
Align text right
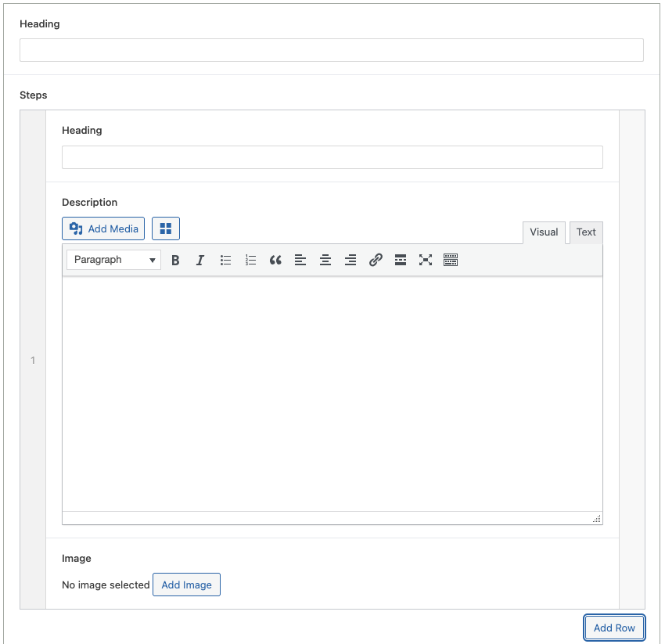(x=350, y=260)
